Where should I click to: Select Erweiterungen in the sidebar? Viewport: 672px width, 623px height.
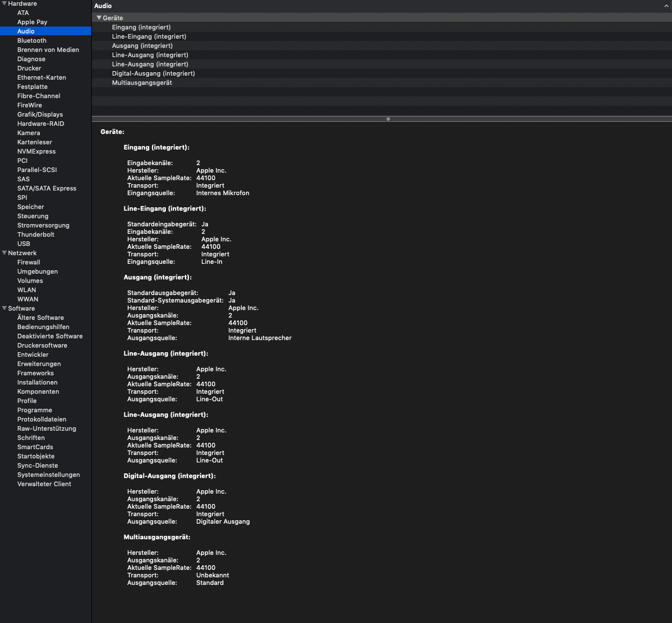[x=39, y=364]
